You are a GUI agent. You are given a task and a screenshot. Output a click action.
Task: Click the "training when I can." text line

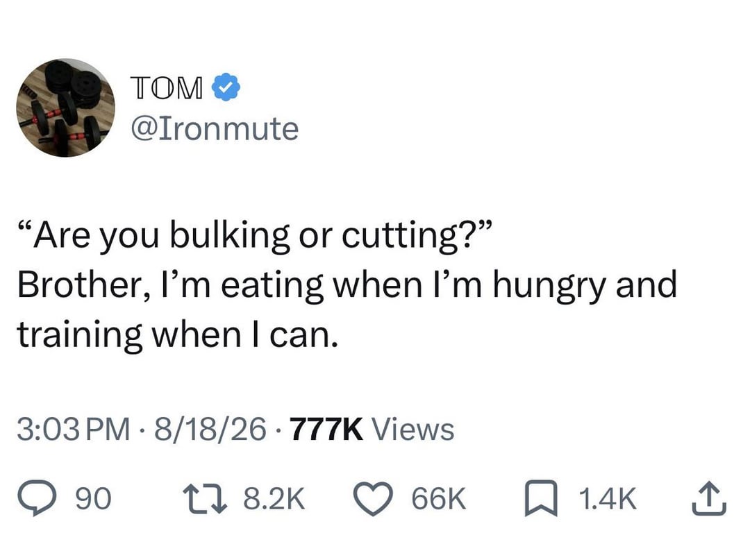click(x=178, y=335)
